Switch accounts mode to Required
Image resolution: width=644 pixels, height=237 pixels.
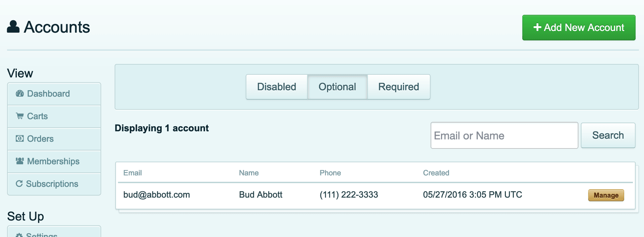coord(399,87)
